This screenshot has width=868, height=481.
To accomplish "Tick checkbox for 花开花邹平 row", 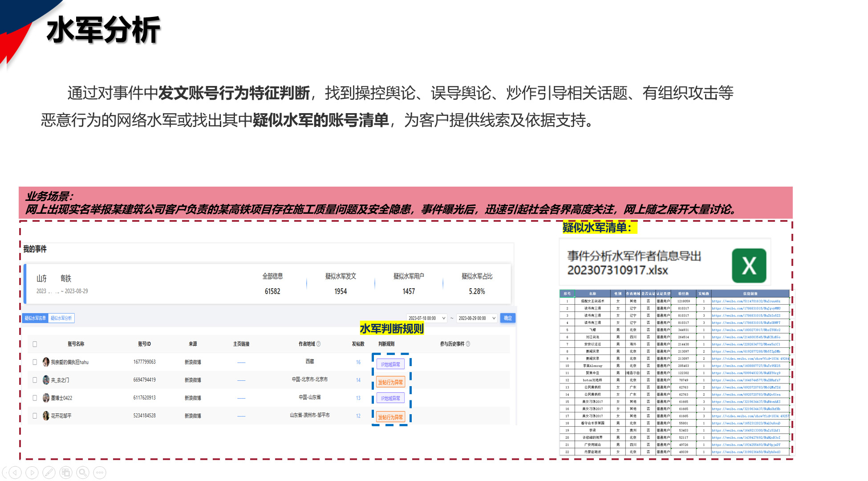I will click(35, 416).
